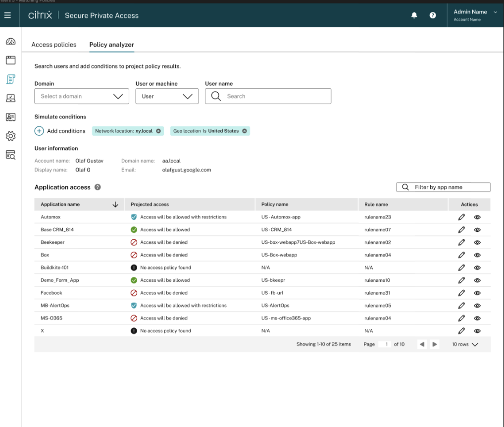The image size is (504, 427).
Task: Open the dashboard gauge icon in sidebar
Action: tap(10, 42)
